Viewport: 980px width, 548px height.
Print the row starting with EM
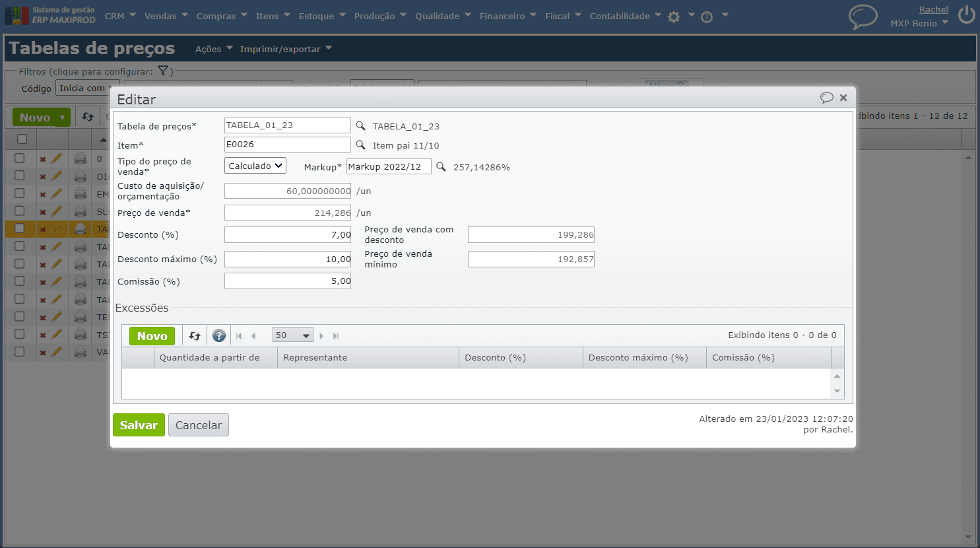tap(81, 194)
